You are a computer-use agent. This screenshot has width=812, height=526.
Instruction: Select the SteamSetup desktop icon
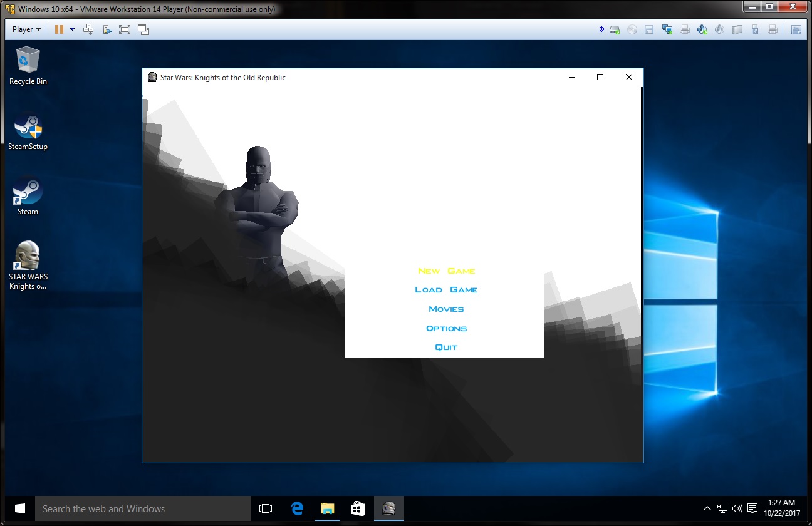[28, 131]
